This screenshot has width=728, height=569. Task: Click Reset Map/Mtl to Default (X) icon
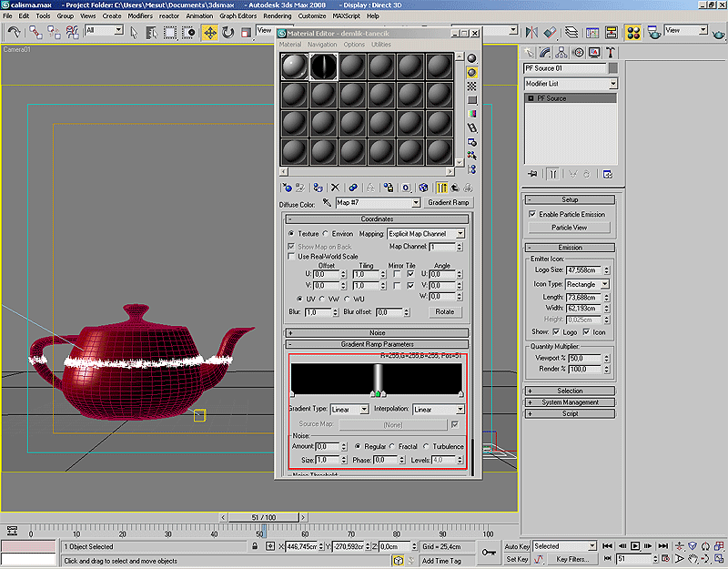click(335, 188)
